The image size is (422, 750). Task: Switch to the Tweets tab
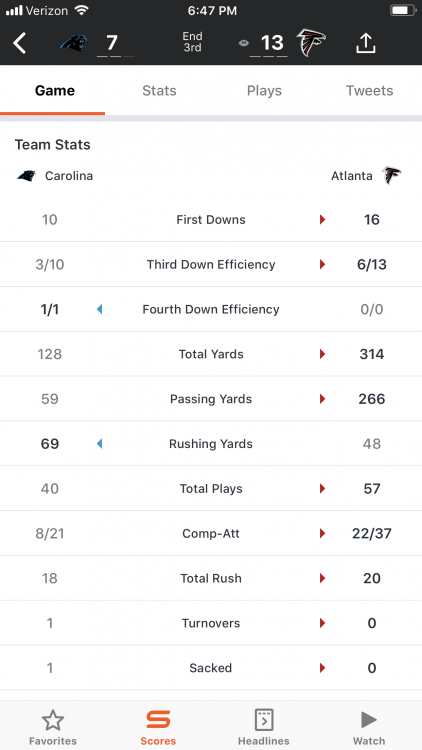click(369, 90)
